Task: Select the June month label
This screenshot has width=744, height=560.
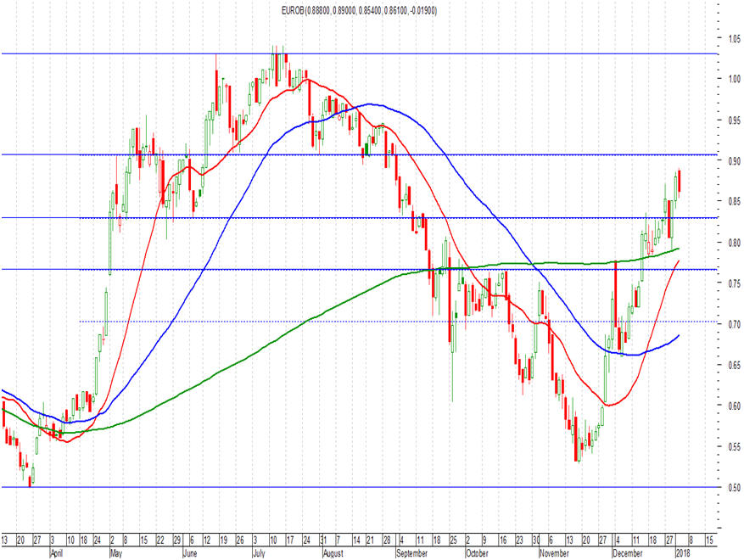Action: pos(190,553)
